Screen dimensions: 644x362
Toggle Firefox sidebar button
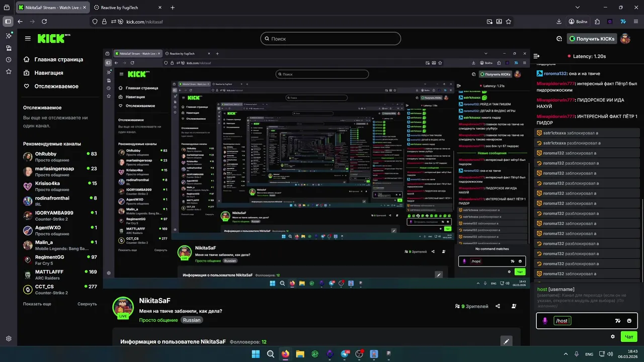point(8,22)
